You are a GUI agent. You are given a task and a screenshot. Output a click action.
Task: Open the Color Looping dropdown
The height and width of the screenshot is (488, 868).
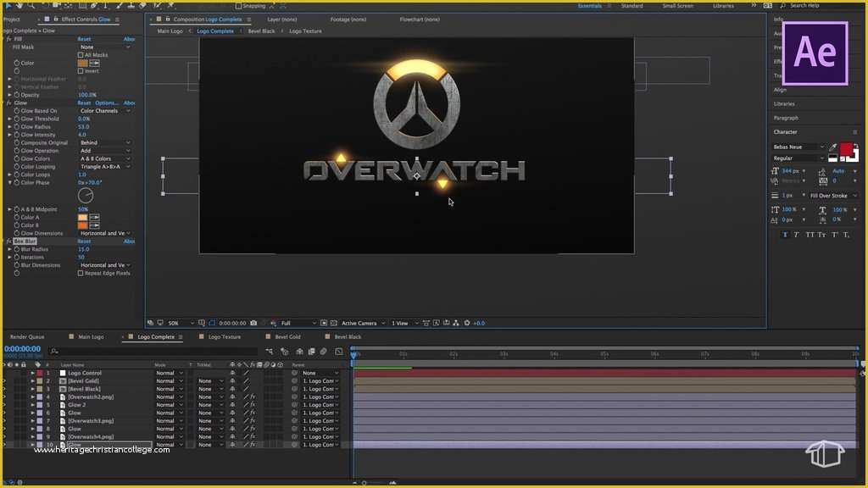click(105, 167)
